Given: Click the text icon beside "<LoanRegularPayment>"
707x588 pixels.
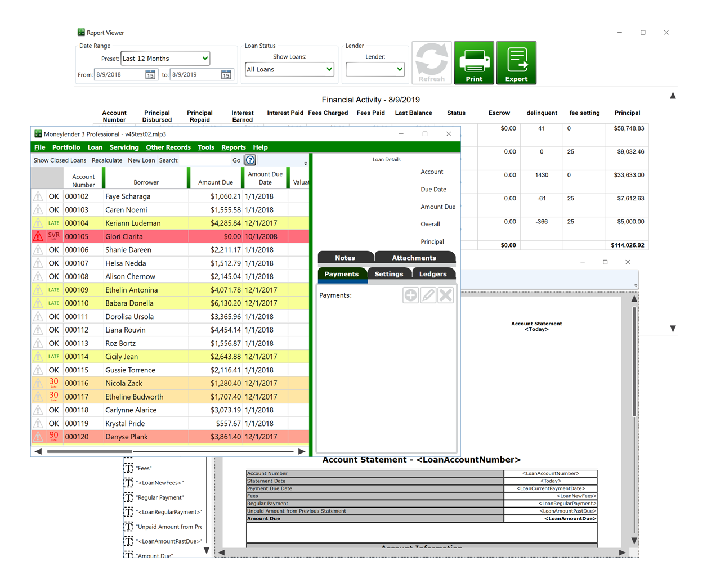Looking at the screenshot, I should pyautogui.click(x=128, y=512).
